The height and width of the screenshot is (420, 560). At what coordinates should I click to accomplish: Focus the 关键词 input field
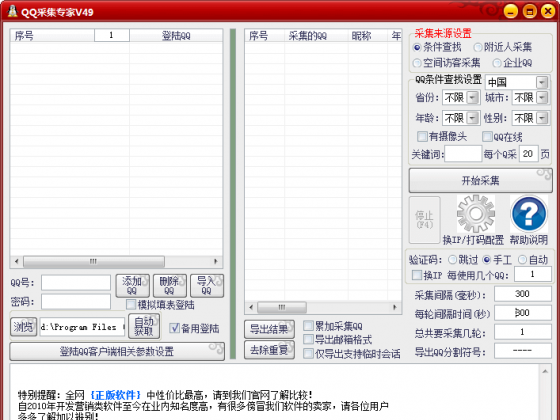coord(463,154)
